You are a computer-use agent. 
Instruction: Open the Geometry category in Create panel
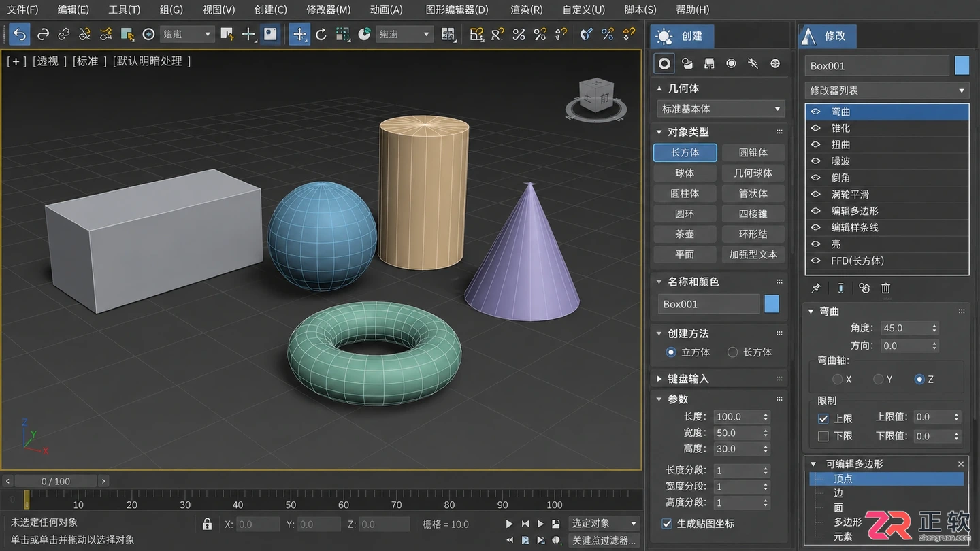[x=664, y=63]
